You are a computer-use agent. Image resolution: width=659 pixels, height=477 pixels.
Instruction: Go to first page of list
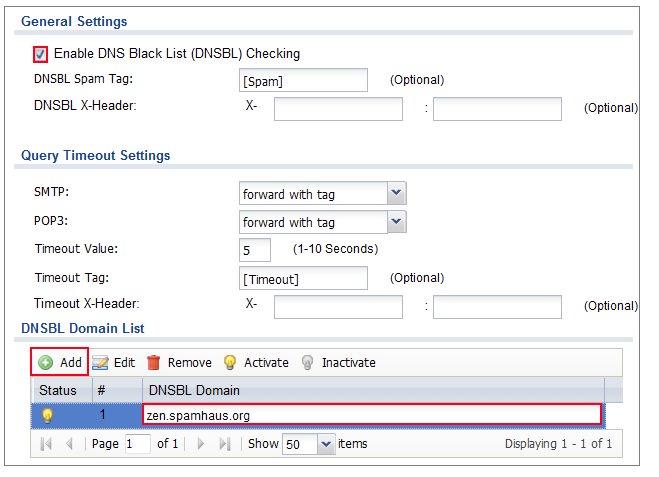46,443
